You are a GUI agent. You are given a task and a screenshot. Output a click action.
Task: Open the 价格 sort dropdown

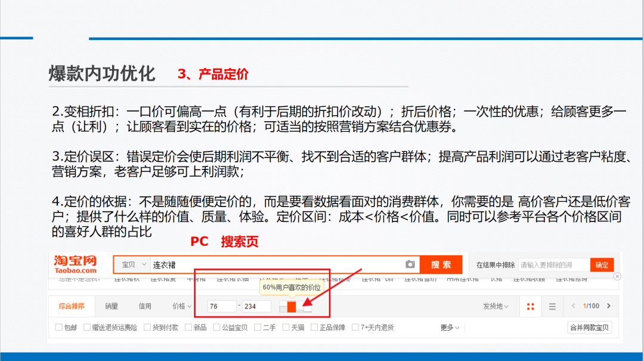point(182,306)
